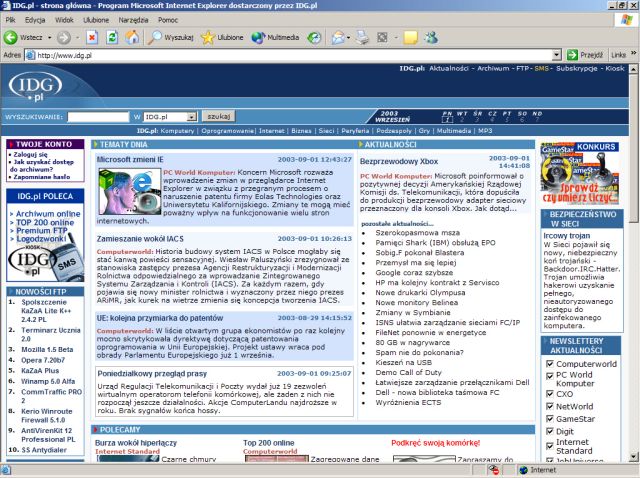Image resolution: width=640 pixels, height=478 pixels.
Task: Open the History clock icon
Action: click(x=314, y=38)
